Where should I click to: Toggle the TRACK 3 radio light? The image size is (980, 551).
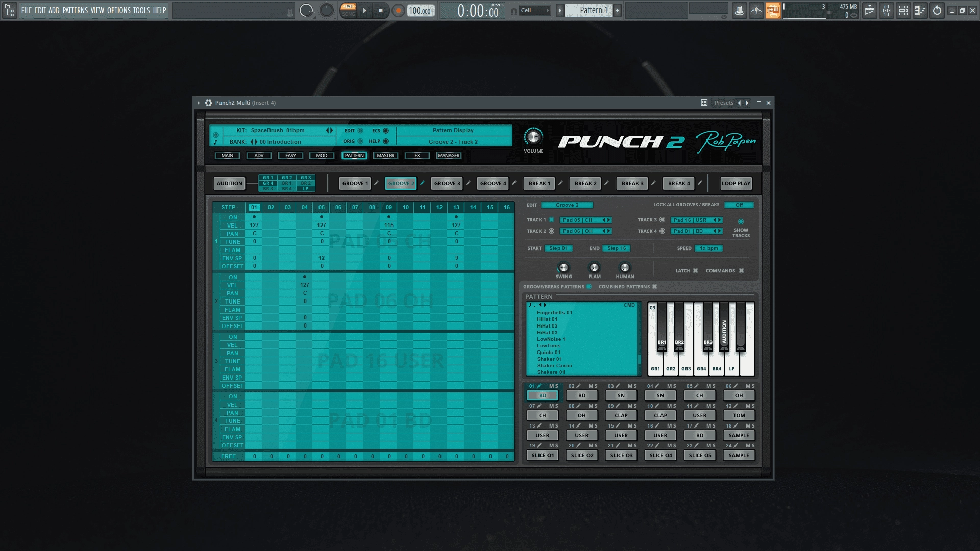point(663,220)
